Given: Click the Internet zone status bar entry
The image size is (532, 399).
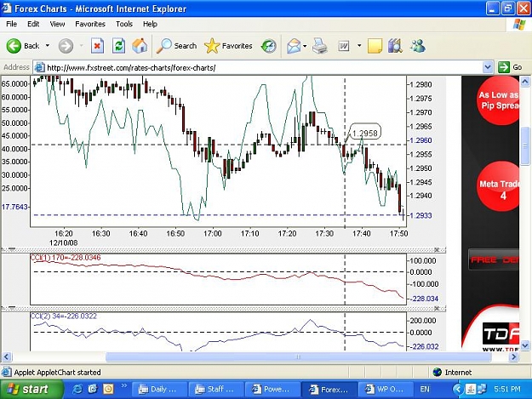Looking at the screenshot, I should tap(452, 373).
